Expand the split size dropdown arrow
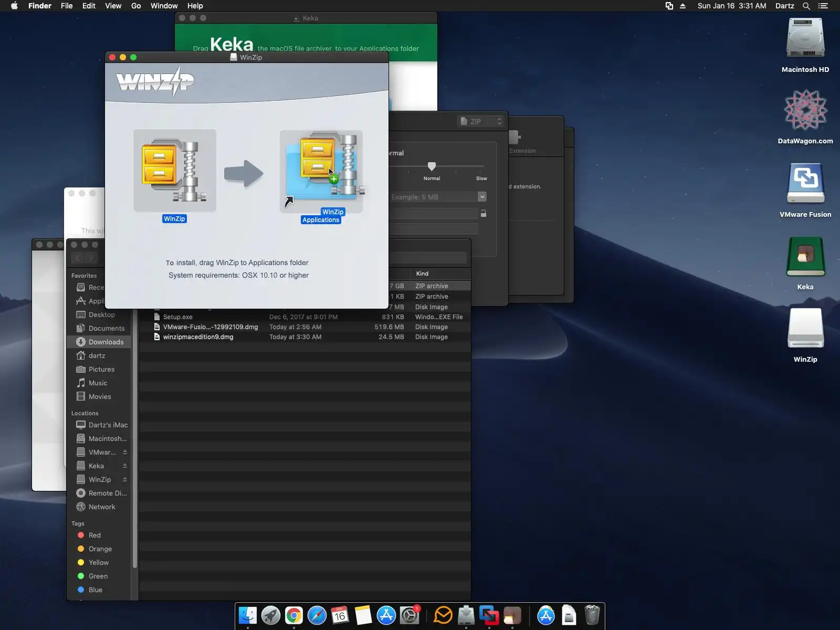The width and height of the screenshot is (840, 630). point(482,197)
